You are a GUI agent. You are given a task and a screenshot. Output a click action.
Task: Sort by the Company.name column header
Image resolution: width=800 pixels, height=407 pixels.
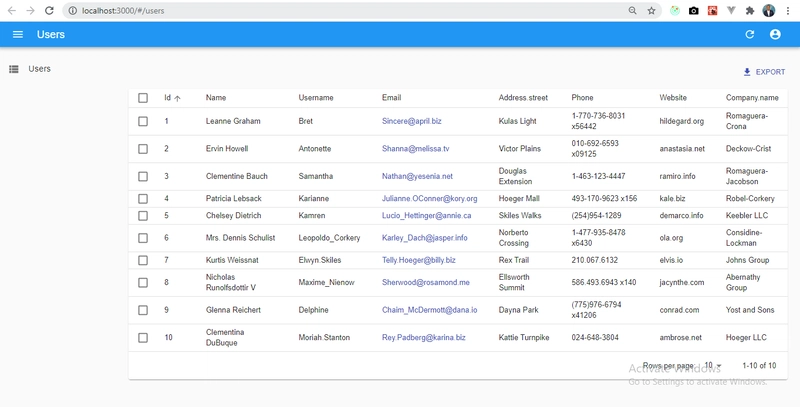[x=752, y=97]
